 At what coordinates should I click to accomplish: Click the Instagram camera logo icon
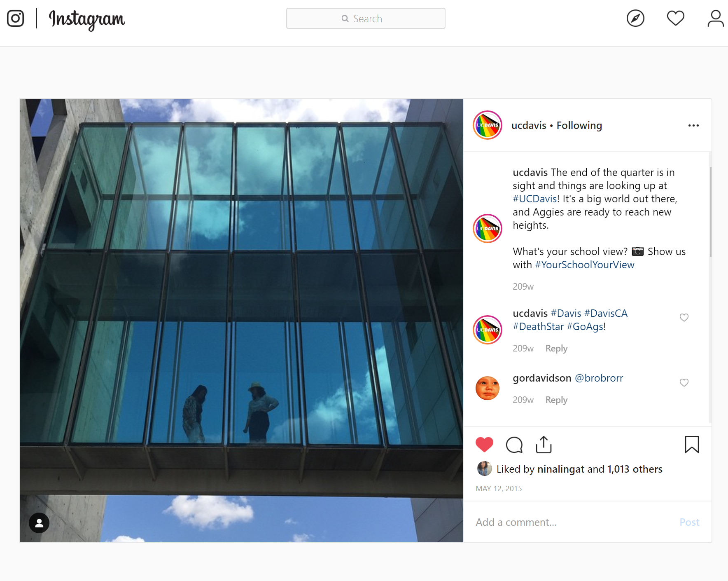(x=16, y=18)
